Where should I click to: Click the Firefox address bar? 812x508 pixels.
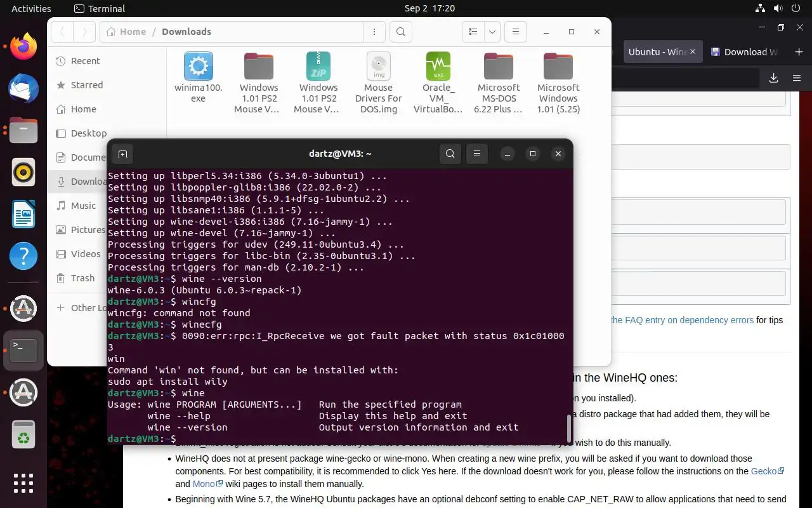coord(685,78)
